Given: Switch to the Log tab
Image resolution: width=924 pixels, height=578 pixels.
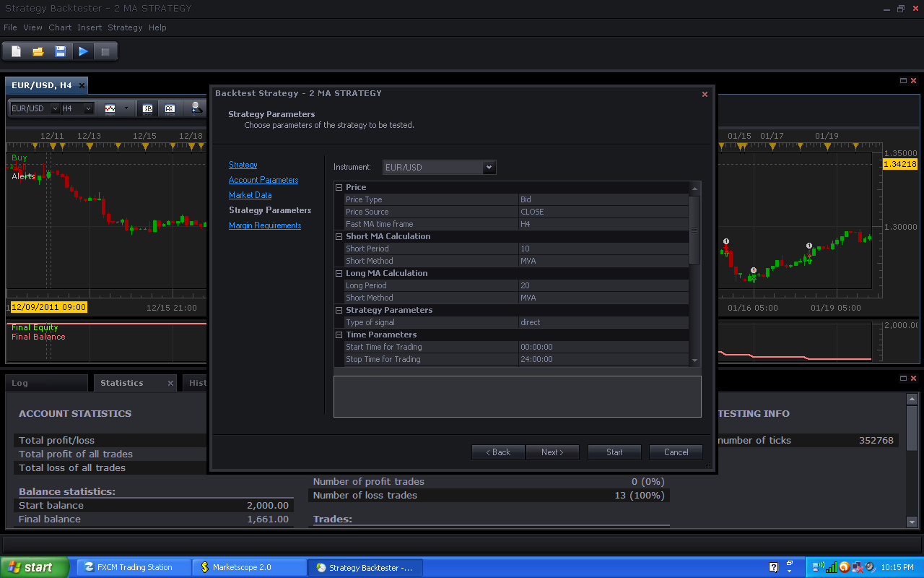Looking at the screenshot, I should pos(46,383).
